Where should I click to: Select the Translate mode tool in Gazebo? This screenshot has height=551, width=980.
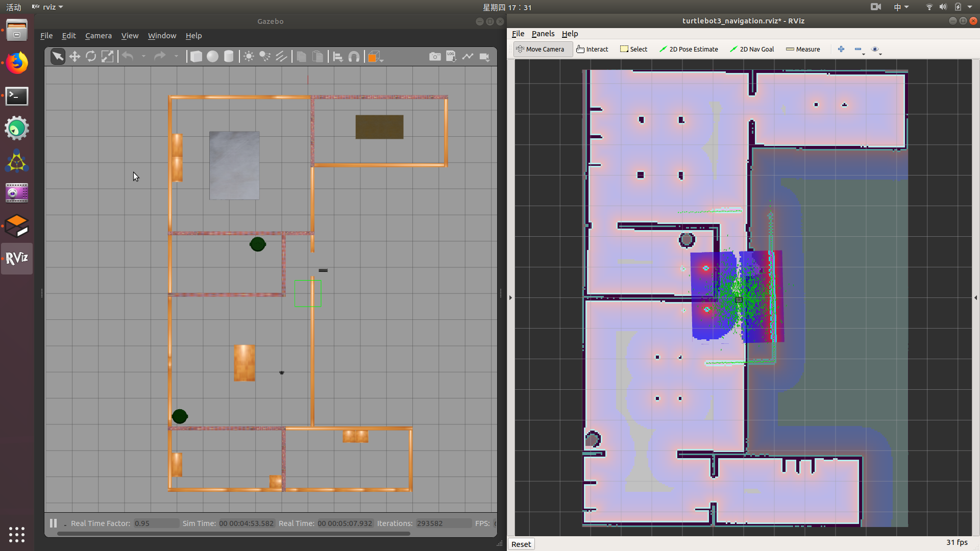(75, 57)
